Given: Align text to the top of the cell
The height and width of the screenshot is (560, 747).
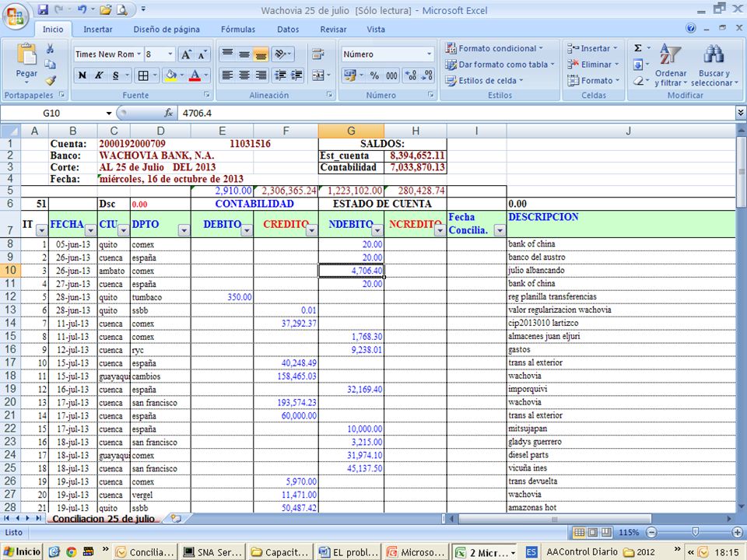Looking at the screenshot, I should coord(228,54).
